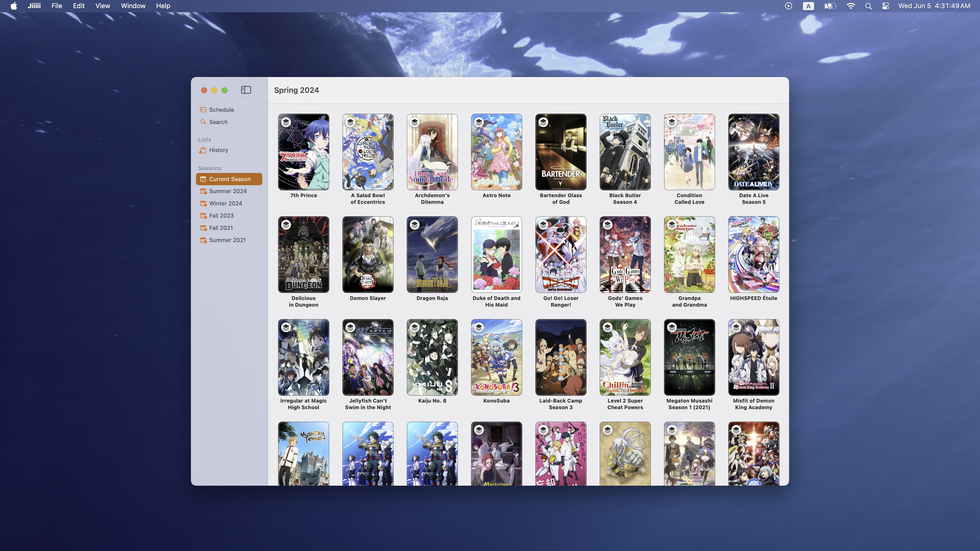
Task: Click the HIGHSPEED Étoile title label
Action: point(753,298)
